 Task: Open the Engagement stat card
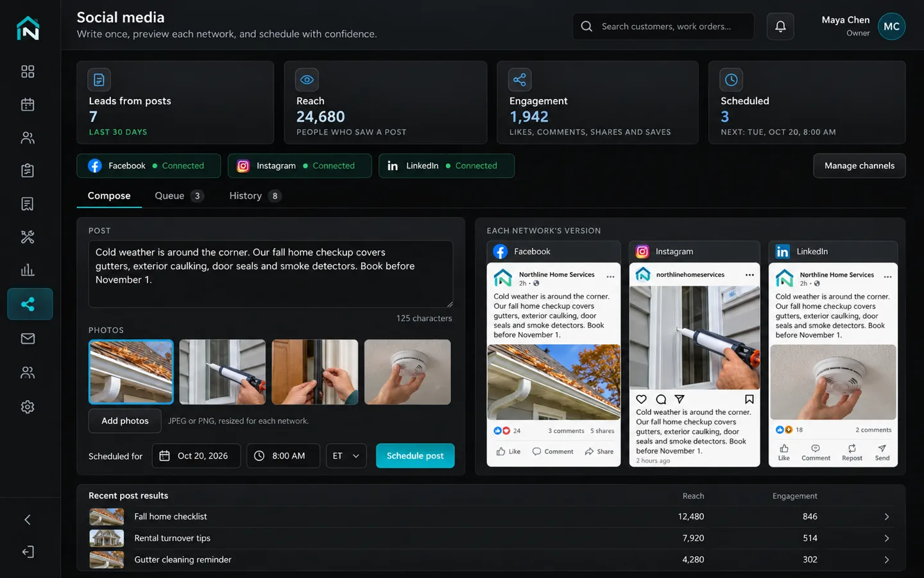pyautogui.click(x=597, y=102)
